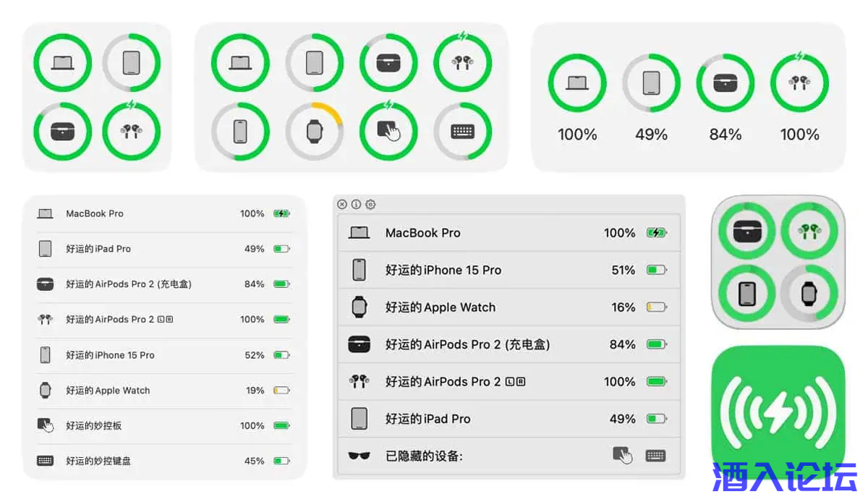Close the popup window with X button

342,205
